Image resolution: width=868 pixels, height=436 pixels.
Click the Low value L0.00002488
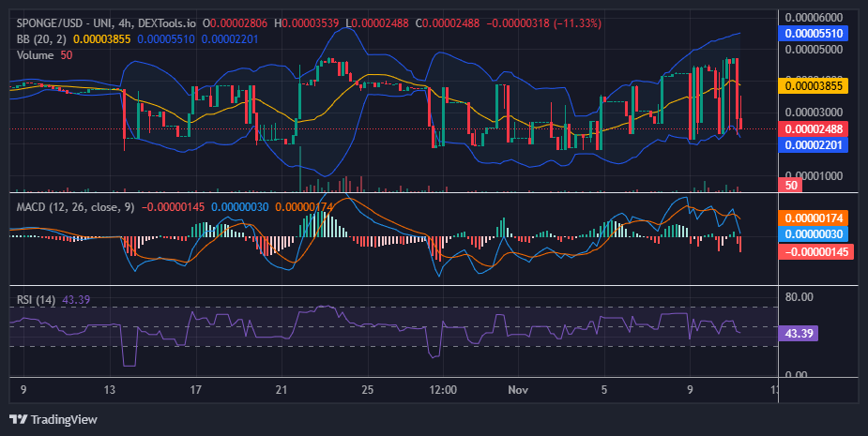377,23
